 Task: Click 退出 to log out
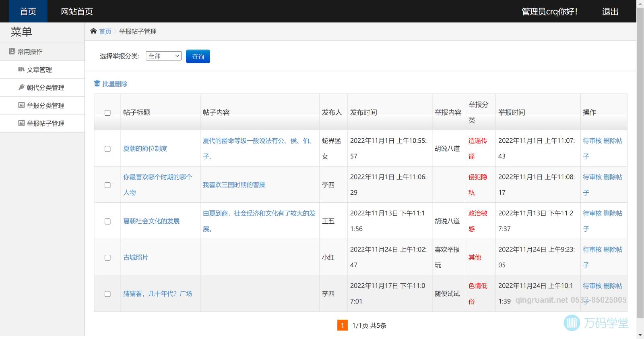(610, 11)
